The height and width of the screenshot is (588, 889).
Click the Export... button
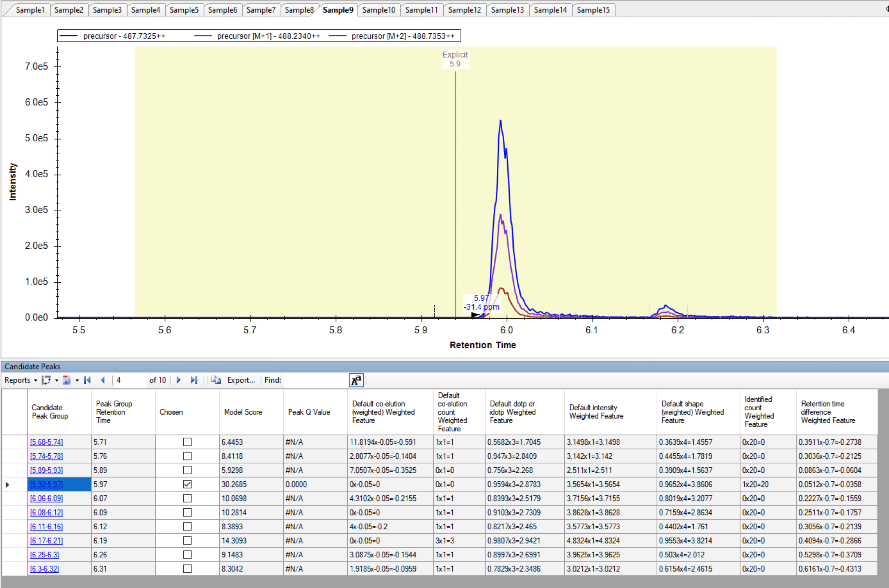point(241,380)
